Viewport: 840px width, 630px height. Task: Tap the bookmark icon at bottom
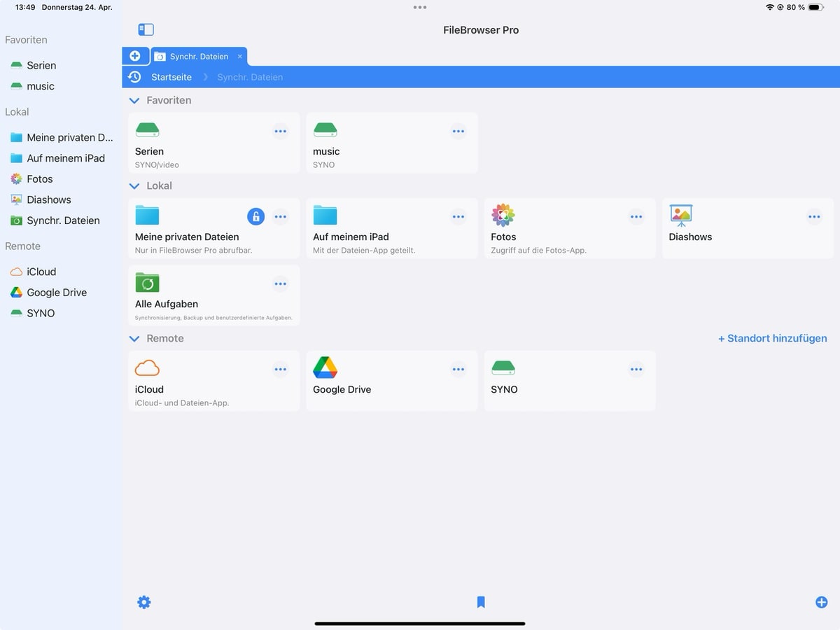481,602
